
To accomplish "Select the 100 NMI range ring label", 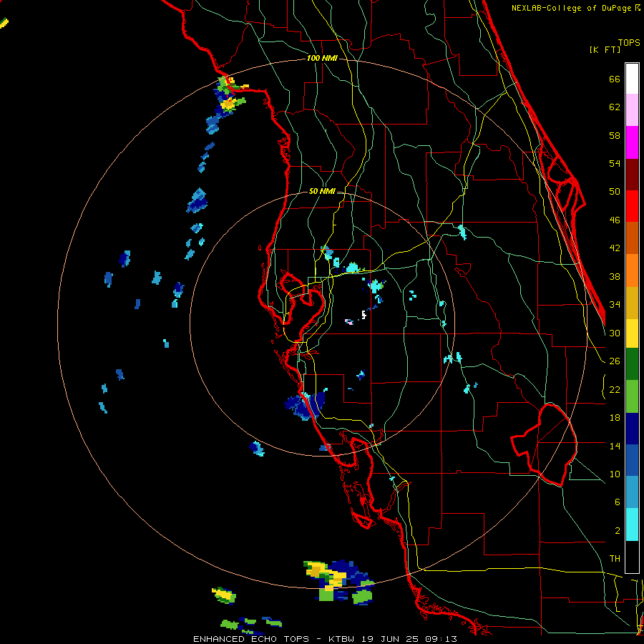I will [323, 59].
